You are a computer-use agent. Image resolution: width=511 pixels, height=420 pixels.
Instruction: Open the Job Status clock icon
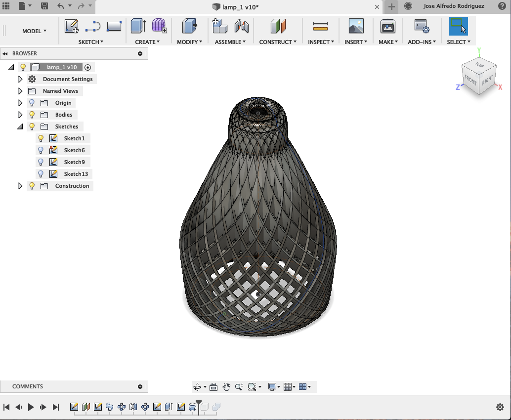pyautogui.click(x=408, y=6)
